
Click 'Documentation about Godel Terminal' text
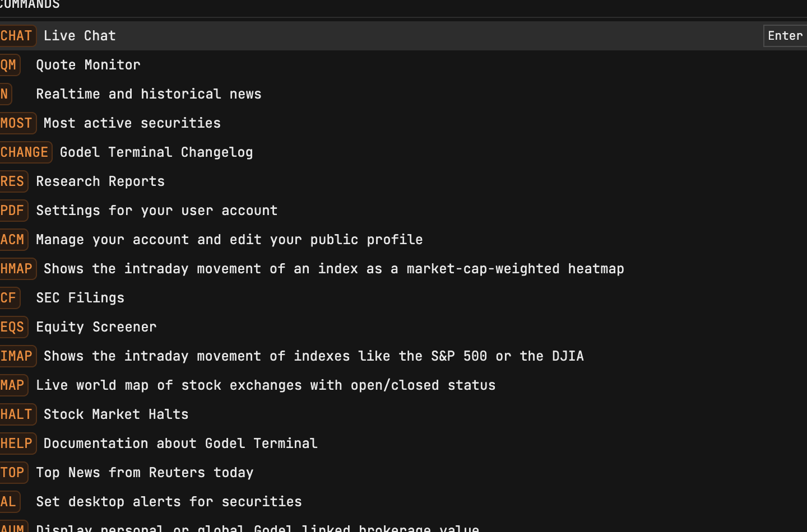pyautogui.click(x=180, y=444)
